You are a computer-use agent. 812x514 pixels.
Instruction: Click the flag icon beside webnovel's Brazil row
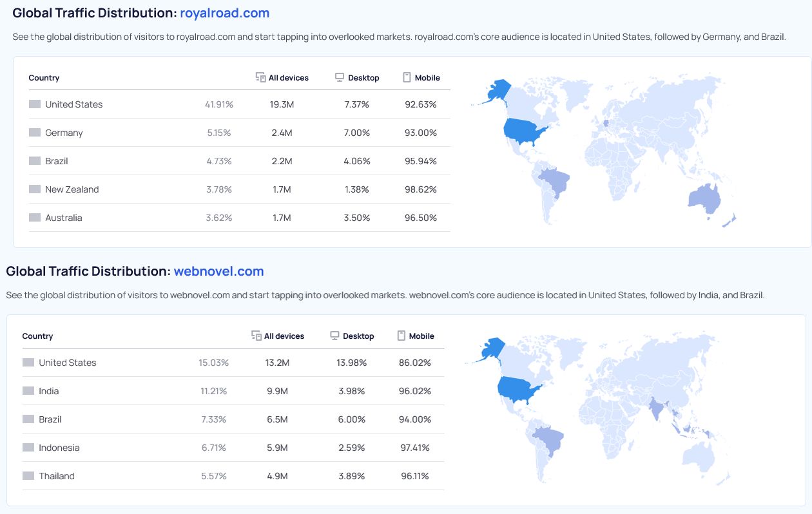coord(28,419)
